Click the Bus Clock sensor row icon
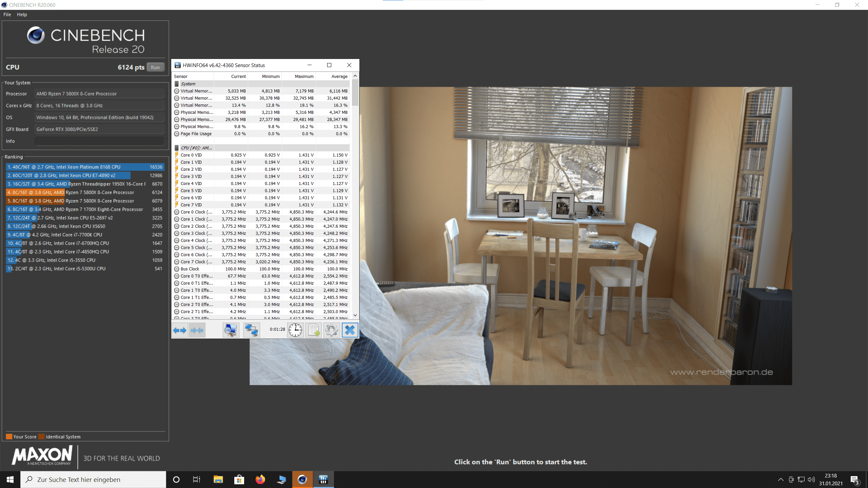 point(177,269)
